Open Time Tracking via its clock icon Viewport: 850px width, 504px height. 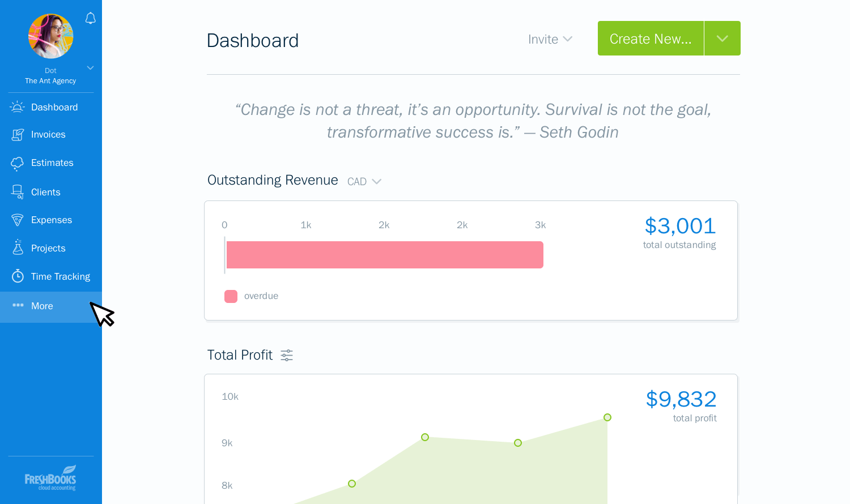pyautogui.click(x=17, y=276)
